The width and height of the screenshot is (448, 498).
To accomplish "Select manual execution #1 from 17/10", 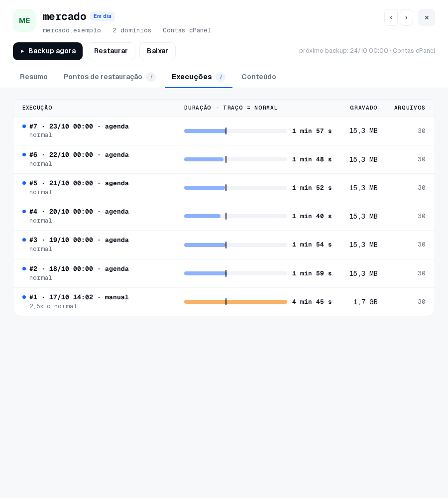I will [x=224, y=302].
